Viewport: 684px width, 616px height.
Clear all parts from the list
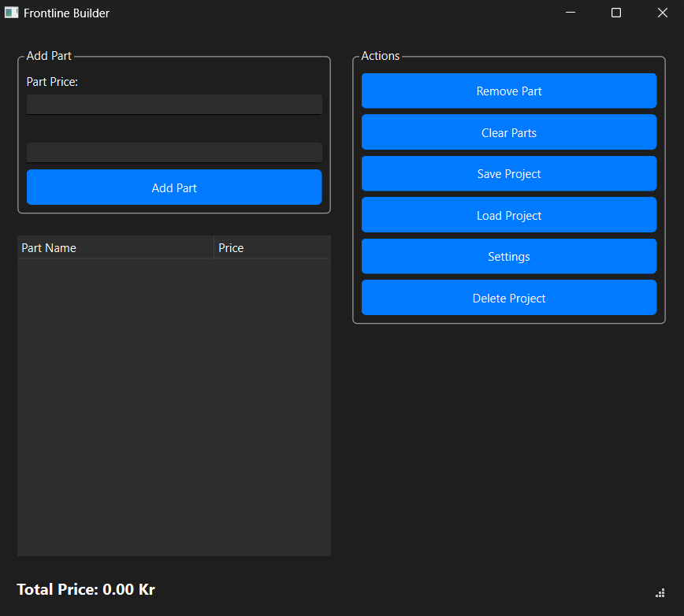[x=508, y=132]
